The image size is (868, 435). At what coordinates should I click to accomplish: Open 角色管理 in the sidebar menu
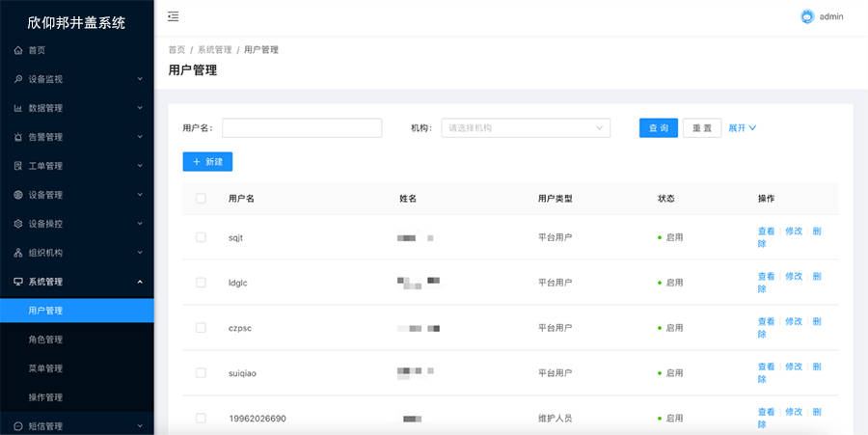coord(45,340)
